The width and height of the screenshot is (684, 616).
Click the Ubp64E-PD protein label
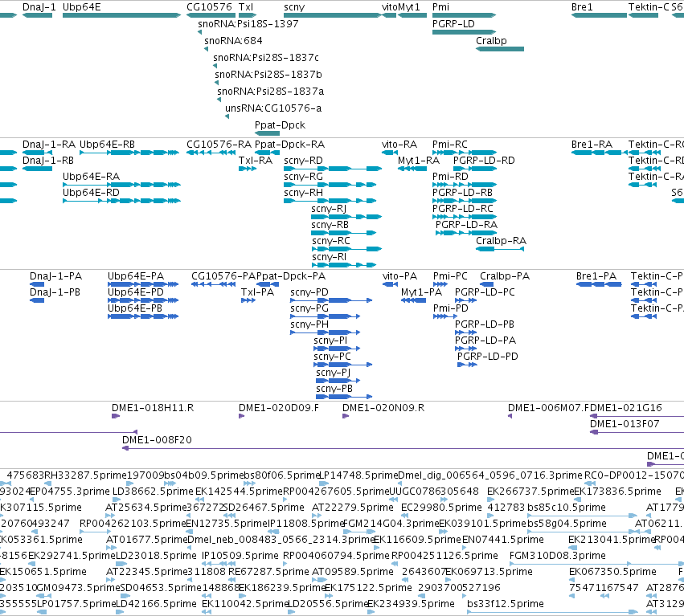[x=136, y=292]
